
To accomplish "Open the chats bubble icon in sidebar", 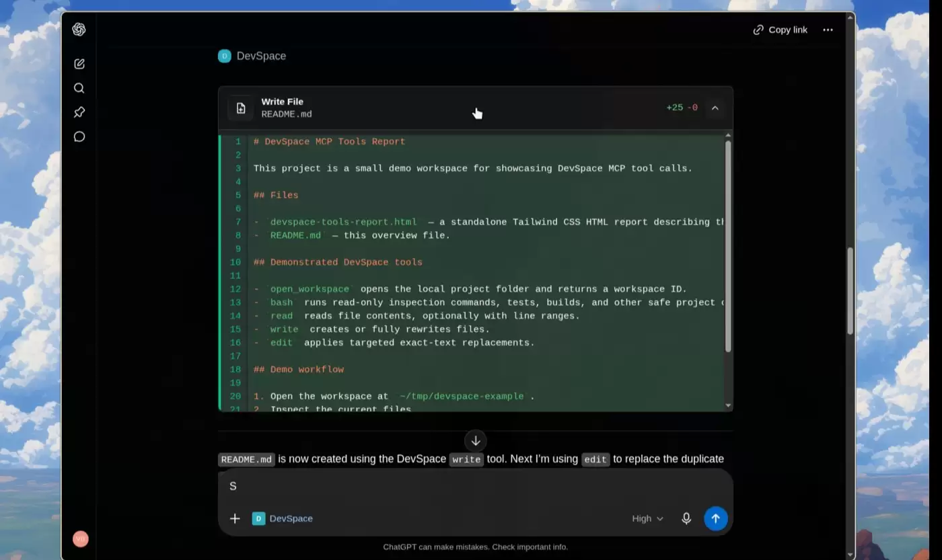I will [79, 136].
